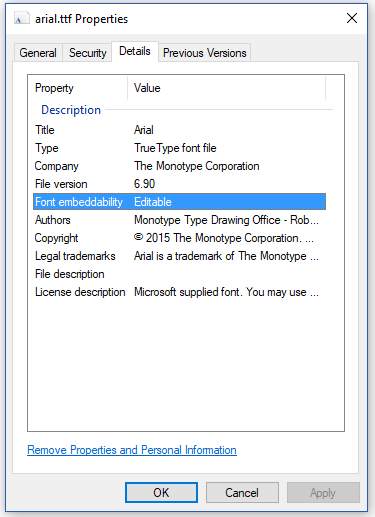Confirm with the OK button
Screen dimensions: 375x517
point(161,492)
